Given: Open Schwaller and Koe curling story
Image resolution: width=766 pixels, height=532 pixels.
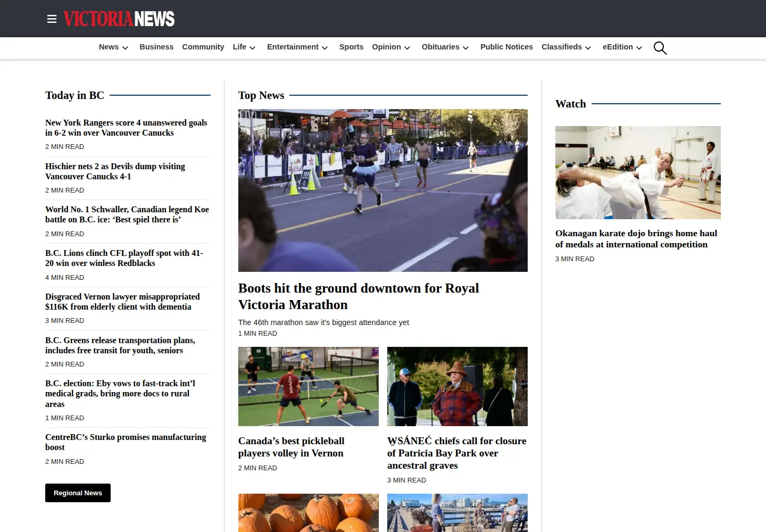Looking at the screenshot, I should tap(127, 214).
